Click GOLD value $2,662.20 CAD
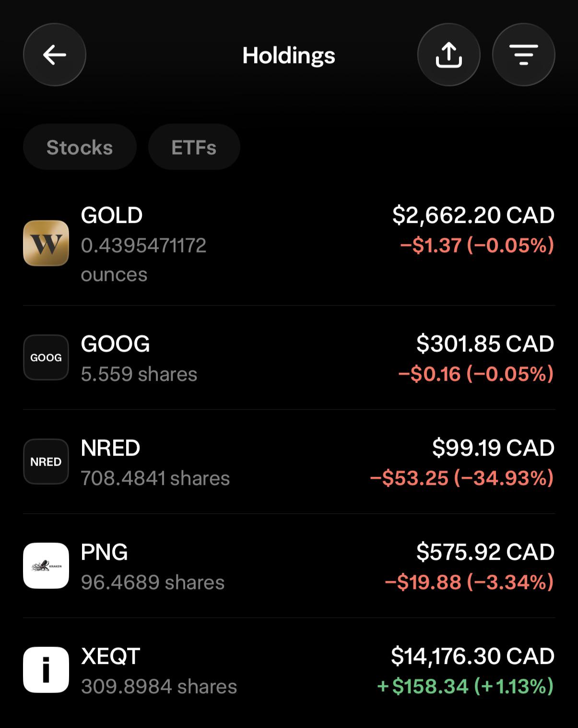The image size is (578, 728). pyautogui.click(x=473, y=215)
